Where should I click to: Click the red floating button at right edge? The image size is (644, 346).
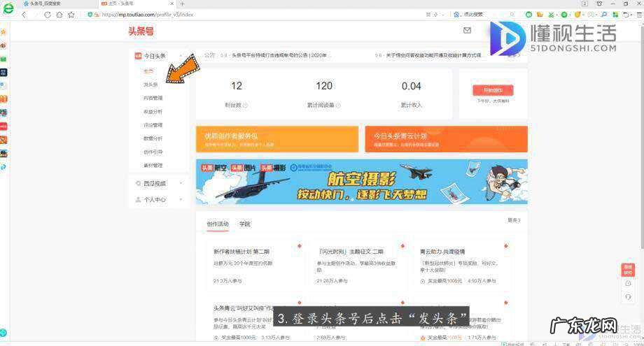click(628, 270)
